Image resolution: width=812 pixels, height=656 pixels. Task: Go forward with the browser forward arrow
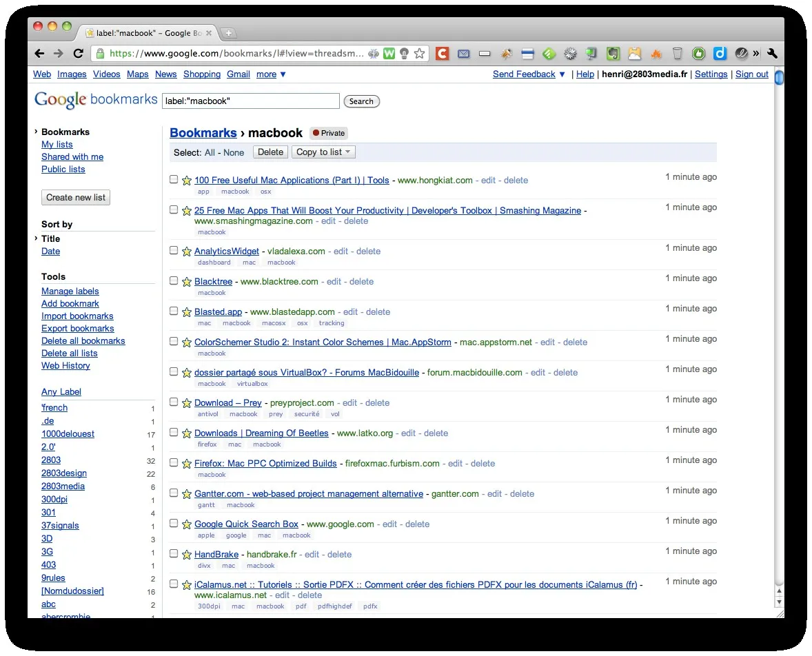pyautogui.click(x=59, y=53)
